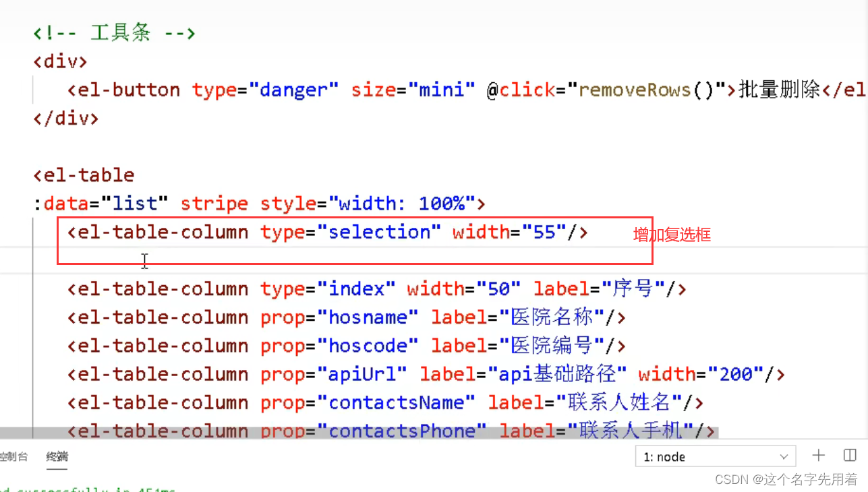868x492 pixels.
Task: Click the width="200" attribute
Action: (701, 373)
